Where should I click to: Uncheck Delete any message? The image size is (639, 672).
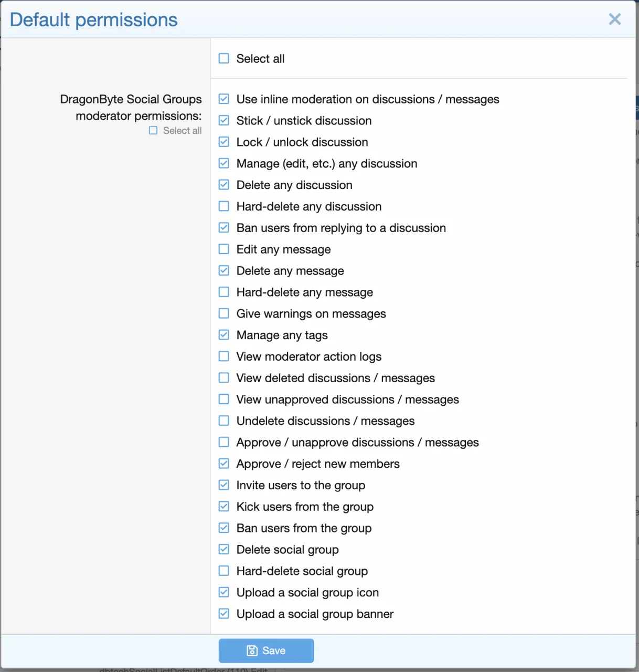tap(224, 271)
